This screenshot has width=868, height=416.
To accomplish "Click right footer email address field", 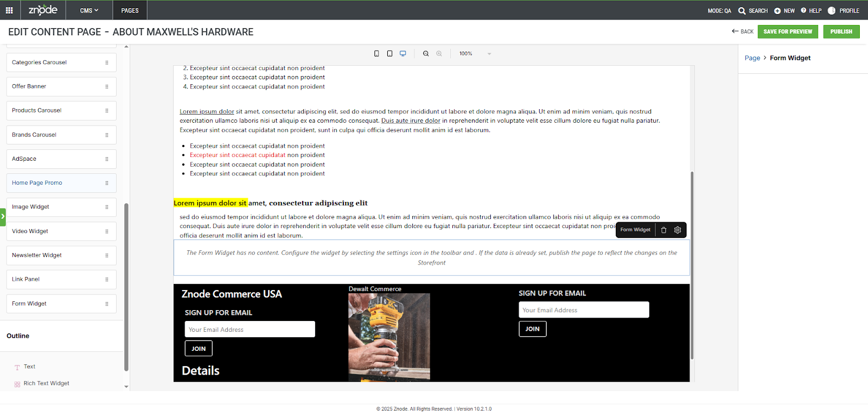I will coord(584,310).
